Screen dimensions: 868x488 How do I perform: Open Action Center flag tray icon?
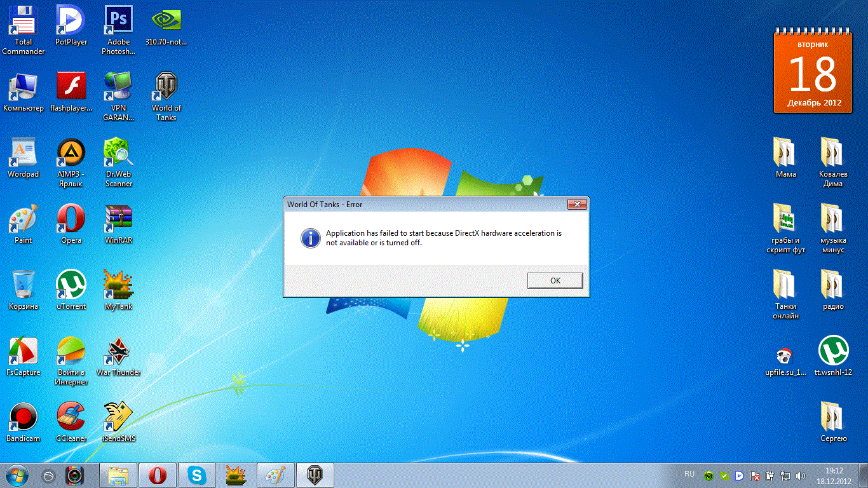point(755,475)
